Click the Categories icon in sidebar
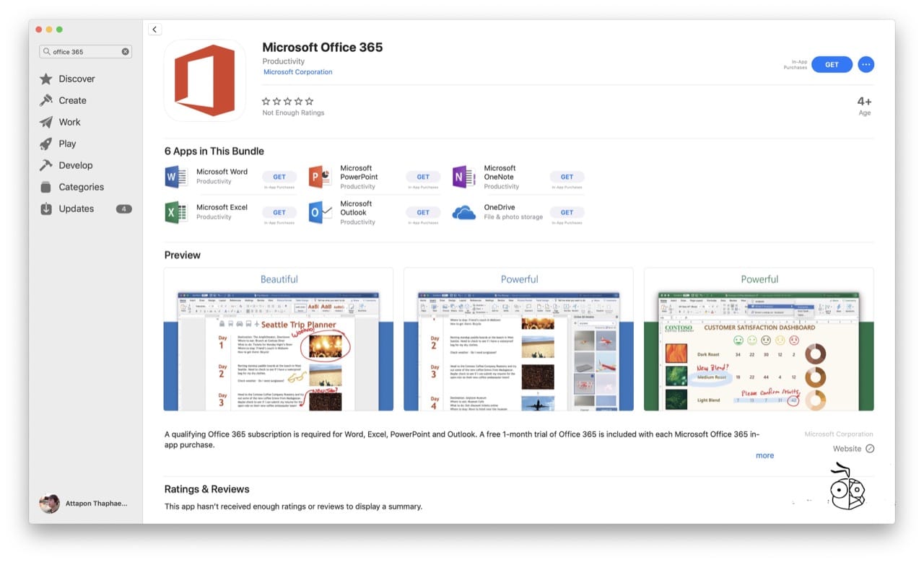Screen dimensions: 924x562 (46, 187)
